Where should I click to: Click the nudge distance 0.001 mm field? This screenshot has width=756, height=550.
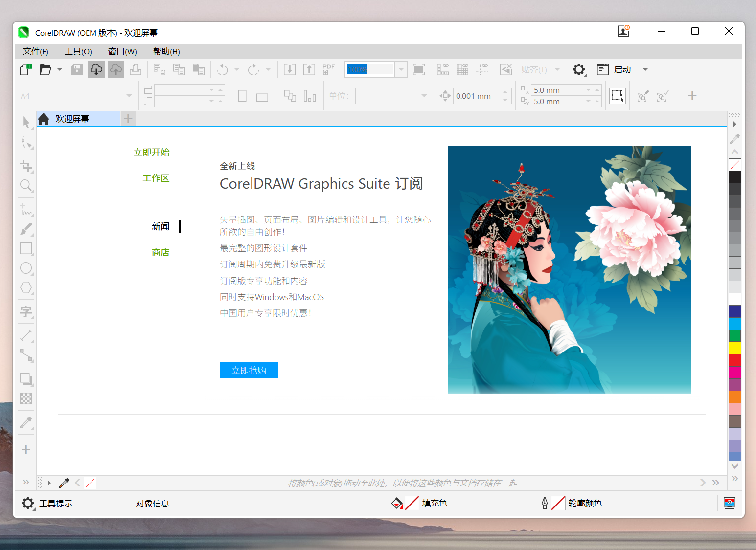point(476,96)
